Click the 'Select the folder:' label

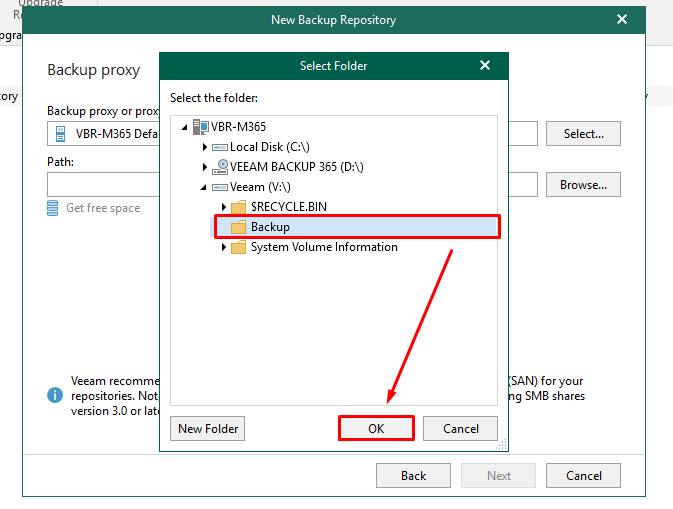coord(214,98)
